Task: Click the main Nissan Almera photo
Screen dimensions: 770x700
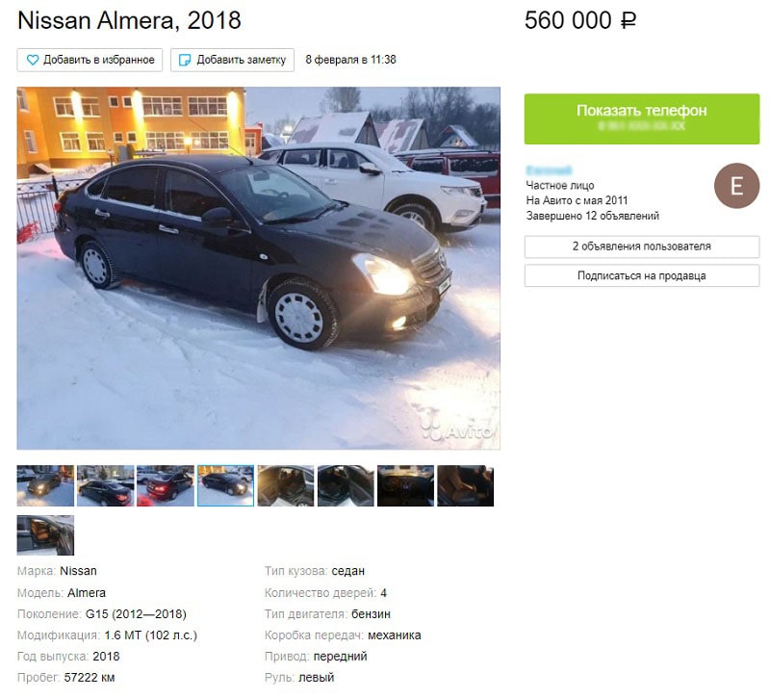Action: 259,269
